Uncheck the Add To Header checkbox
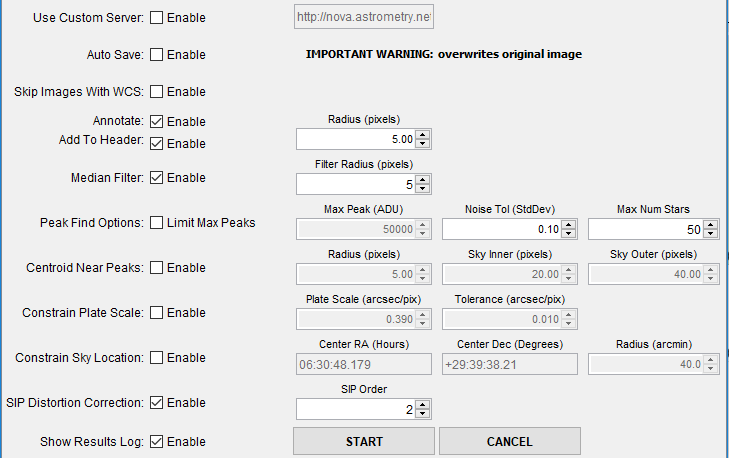The image size is (729, 458). [156, 144]
